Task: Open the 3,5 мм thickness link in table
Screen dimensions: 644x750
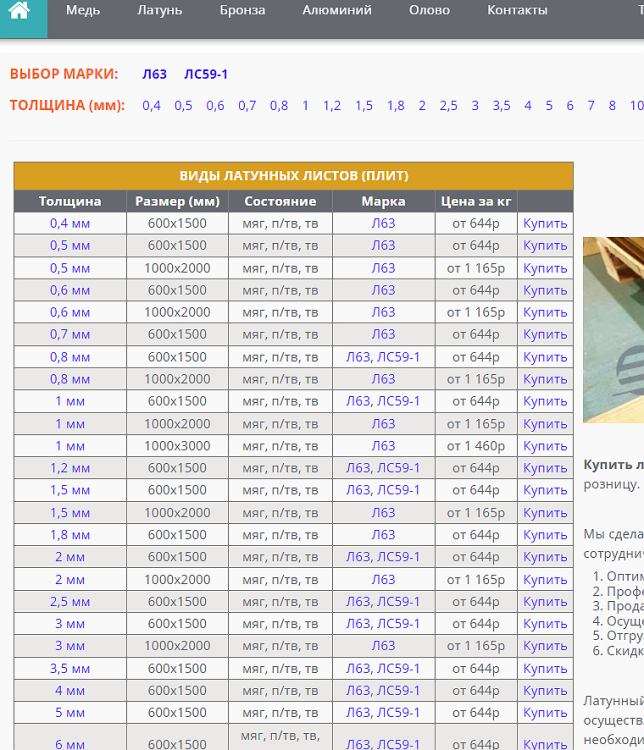Action: [70, 669]
